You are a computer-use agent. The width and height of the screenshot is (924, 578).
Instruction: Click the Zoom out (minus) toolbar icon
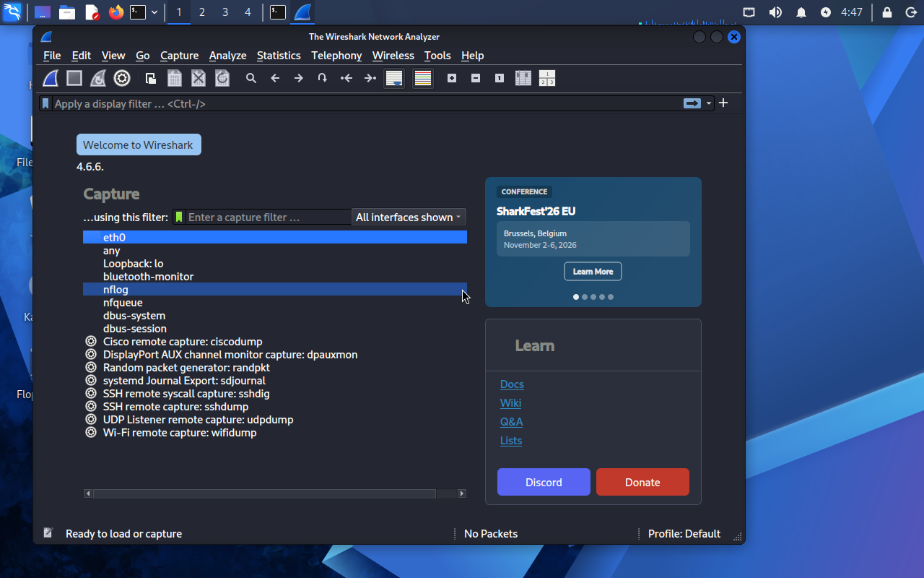476,78
